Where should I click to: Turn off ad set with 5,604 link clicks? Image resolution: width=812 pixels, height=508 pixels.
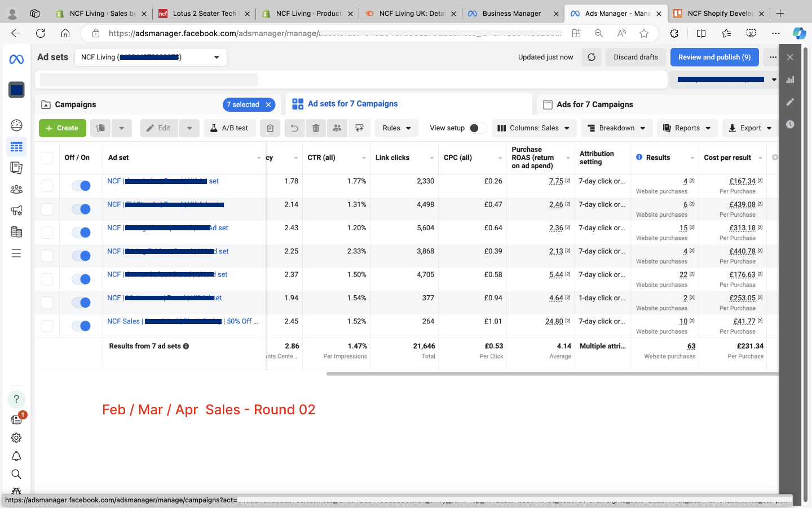pos(81,233)
